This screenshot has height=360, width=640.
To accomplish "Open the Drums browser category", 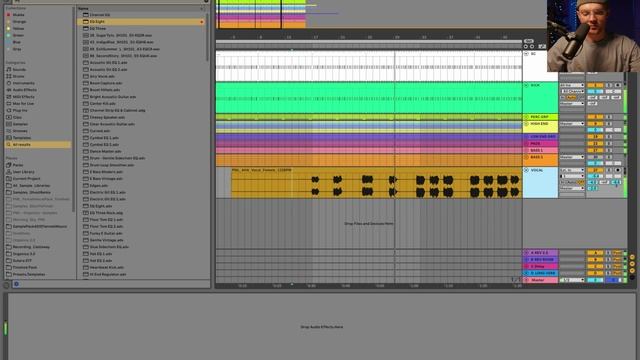I will [19, 76].
